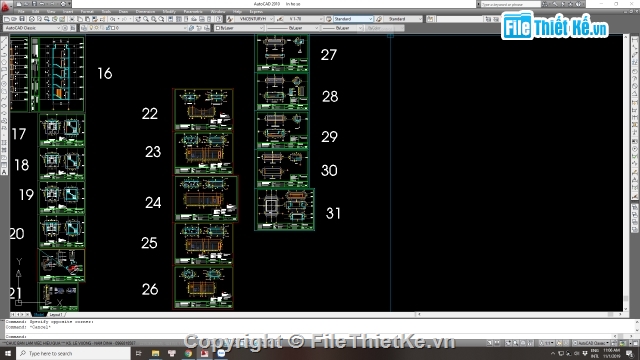
Task: Select the Zoom Realtime magnifier icon
Action: (x=146, y=19)
